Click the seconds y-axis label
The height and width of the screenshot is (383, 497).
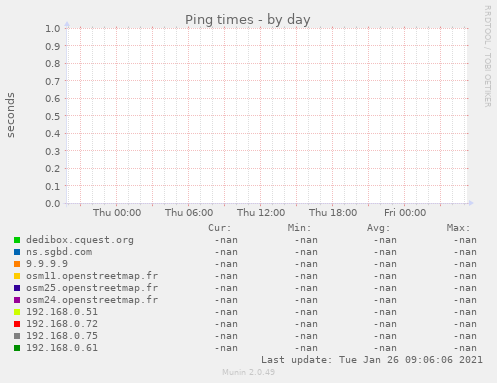11,115
